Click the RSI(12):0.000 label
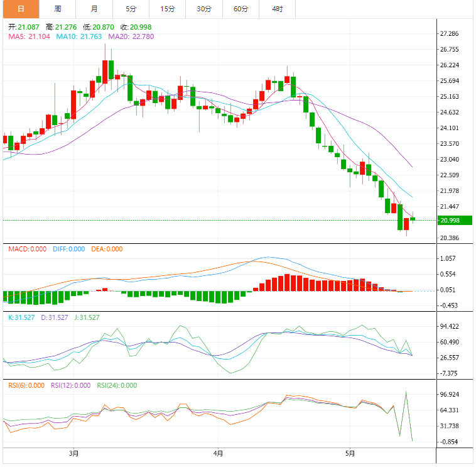This screenshot has height=467, width=476. 71,385
